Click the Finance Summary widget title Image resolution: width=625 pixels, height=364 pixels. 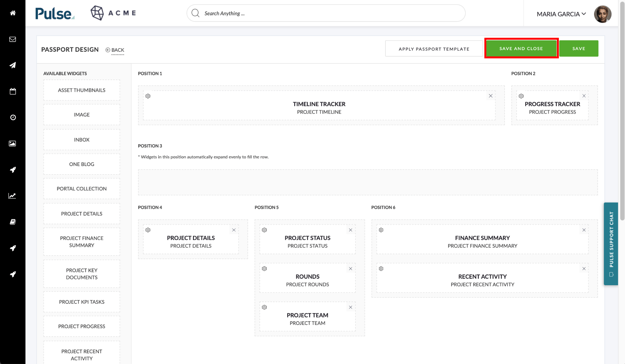click(482, 238)
